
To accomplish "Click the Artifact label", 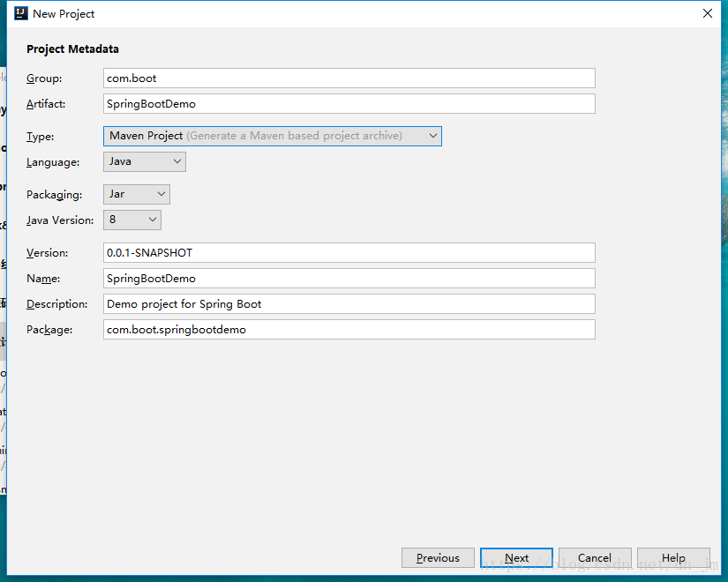I will pos(46,104).
